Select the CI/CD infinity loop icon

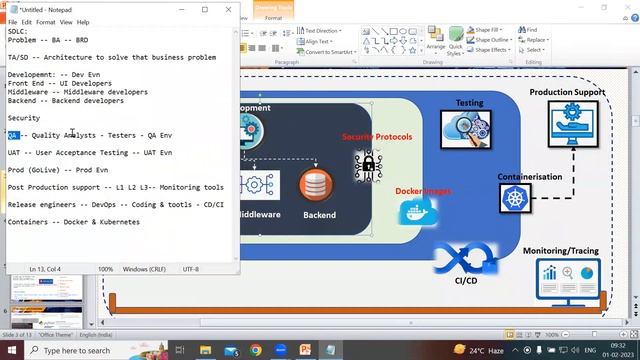(x=466, y=258)
